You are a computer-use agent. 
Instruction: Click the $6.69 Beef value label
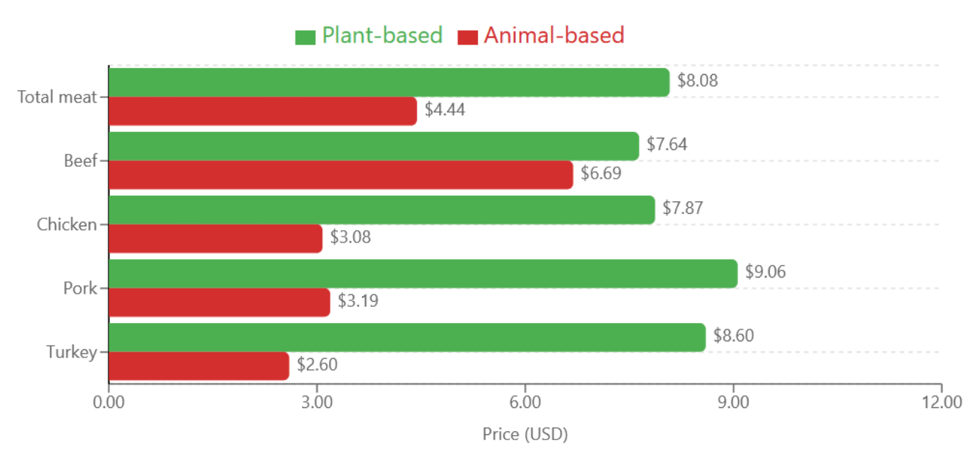tap(601, 174)
